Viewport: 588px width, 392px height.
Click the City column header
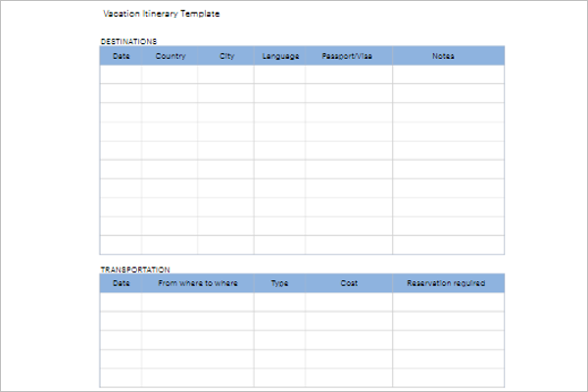click(226, 56)
